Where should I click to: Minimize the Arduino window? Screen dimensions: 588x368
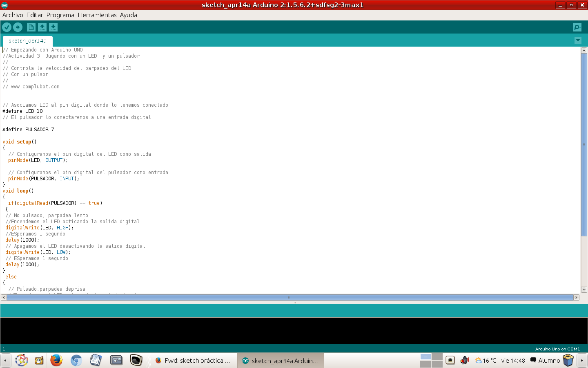[x=561, y=5]
